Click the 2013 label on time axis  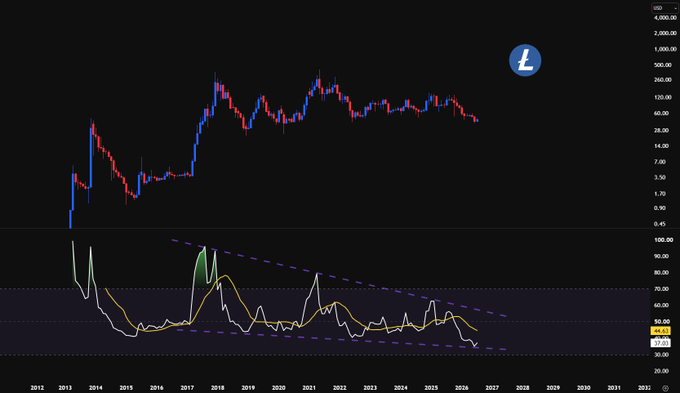point(65,388)
